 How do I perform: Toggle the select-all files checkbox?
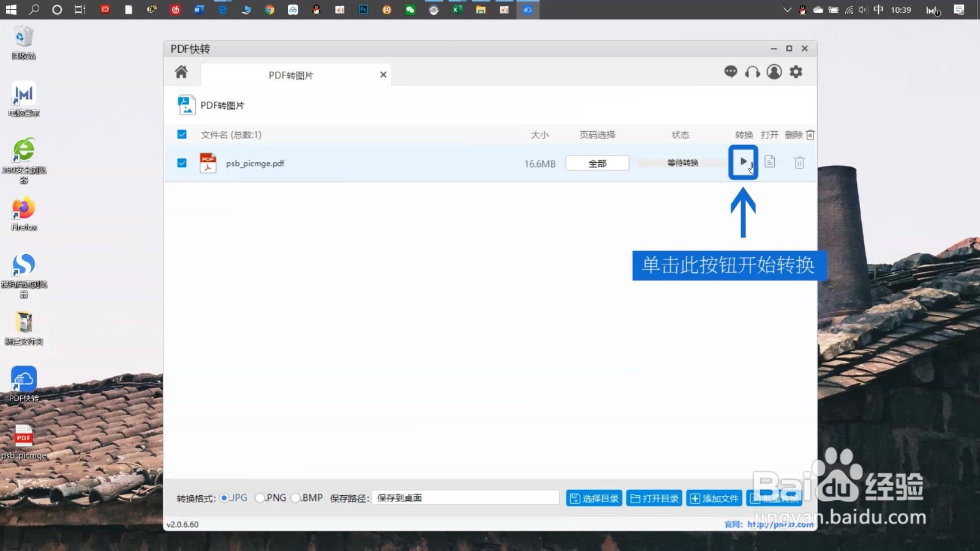pos(182,134)
